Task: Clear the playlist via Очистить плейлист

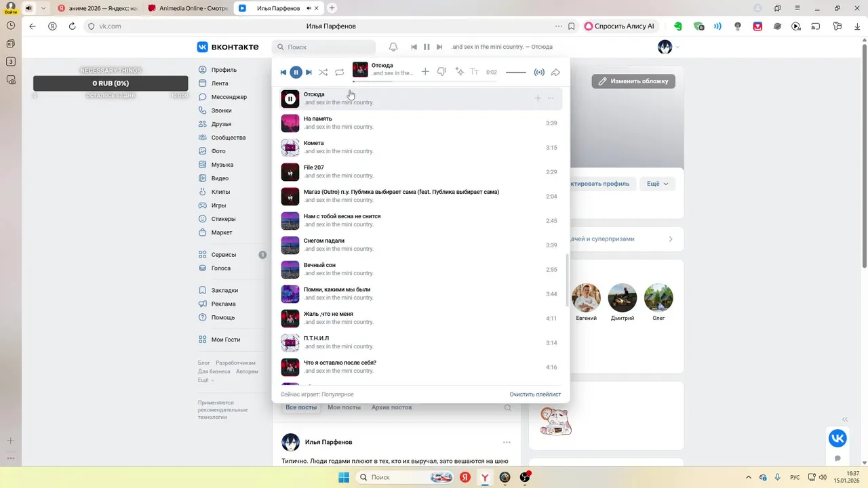Action: 535,394
